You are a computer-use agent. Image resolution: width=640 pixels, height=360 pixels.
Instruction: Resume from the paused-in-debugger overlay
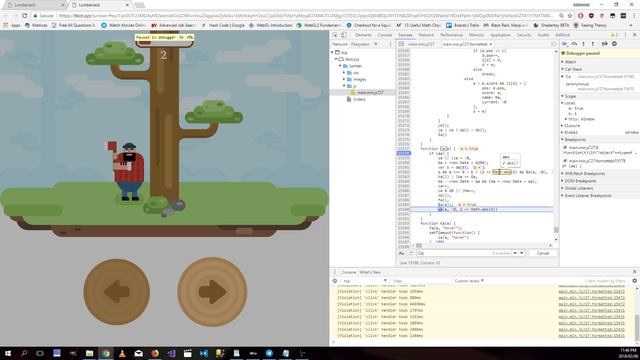tap(181, 37)
